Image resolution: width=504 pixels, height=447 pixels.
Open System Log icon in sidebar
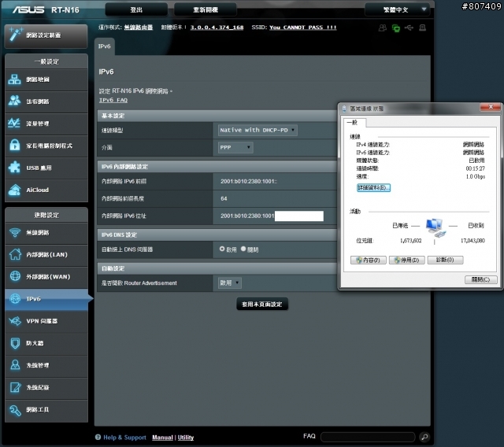pyautogui.click(x=15, y=387)
